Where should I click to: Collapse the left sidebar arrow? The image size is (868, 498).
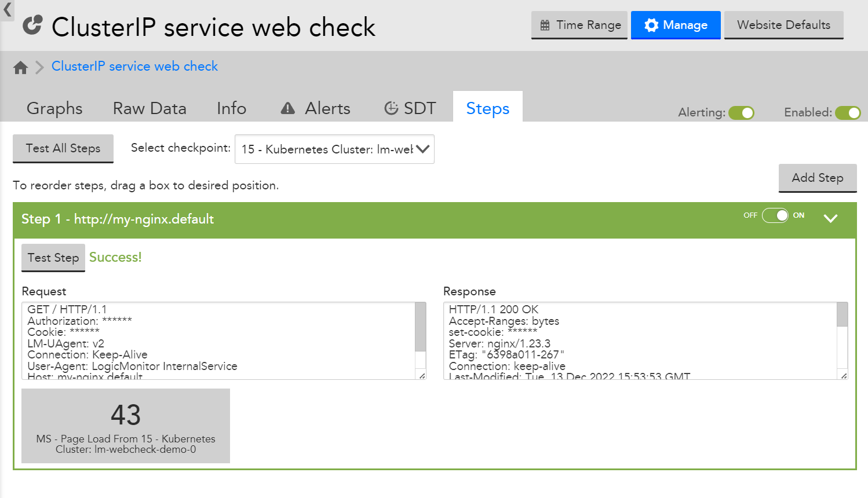click(x=7, y=10)
